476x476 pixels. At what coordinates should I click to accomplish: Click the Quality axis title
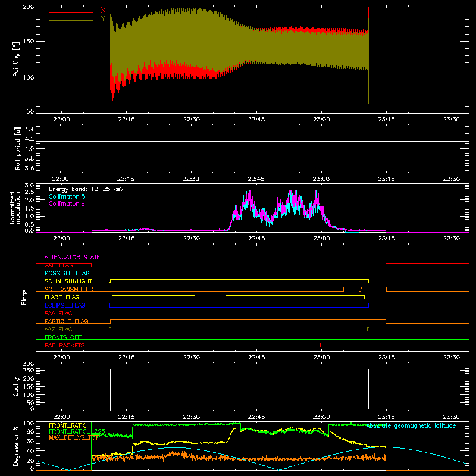pos(16,386)
